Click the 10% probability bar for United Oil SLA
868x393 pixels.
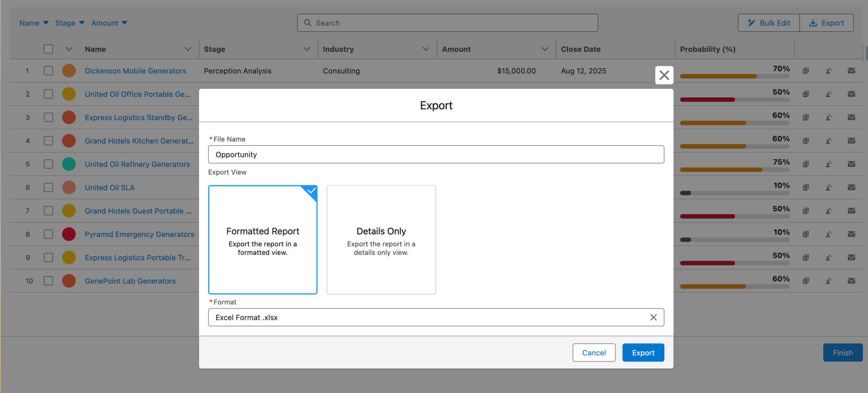click(x=735, y=193)
